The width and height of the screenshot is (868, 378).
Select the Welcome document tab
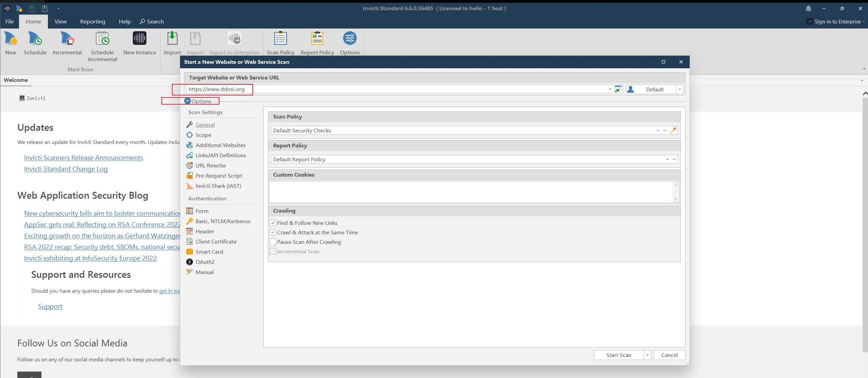click(x=16, y=80)
